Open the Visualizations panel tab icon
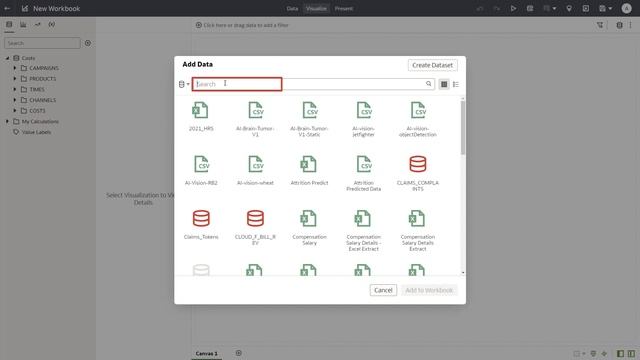This screenshot has width=640, height=360. (23, 24)
